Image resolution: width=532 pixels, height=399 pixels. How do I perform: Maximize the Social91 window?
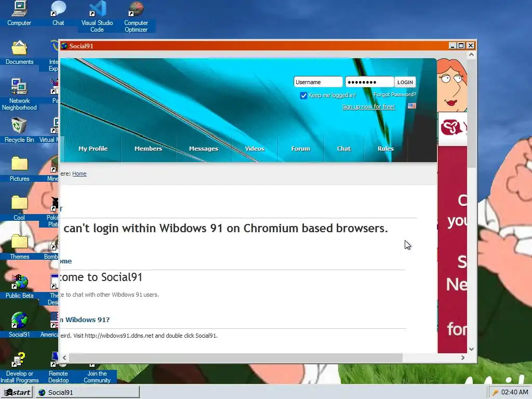tap(461, 46)
